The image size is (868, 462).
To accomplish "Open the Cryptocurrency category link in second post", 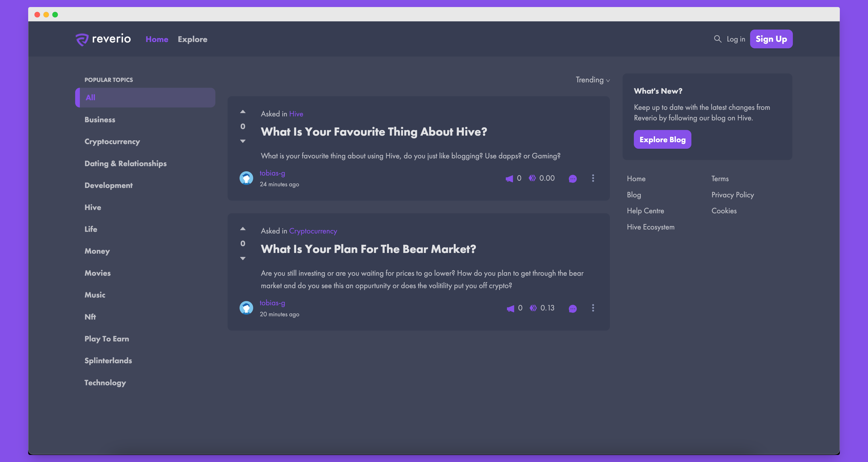I will [x=313, y=231].
